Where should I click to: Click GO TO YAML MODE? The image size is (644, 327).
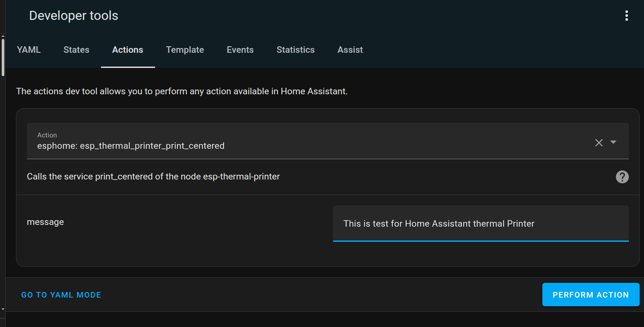click(61, 295)
